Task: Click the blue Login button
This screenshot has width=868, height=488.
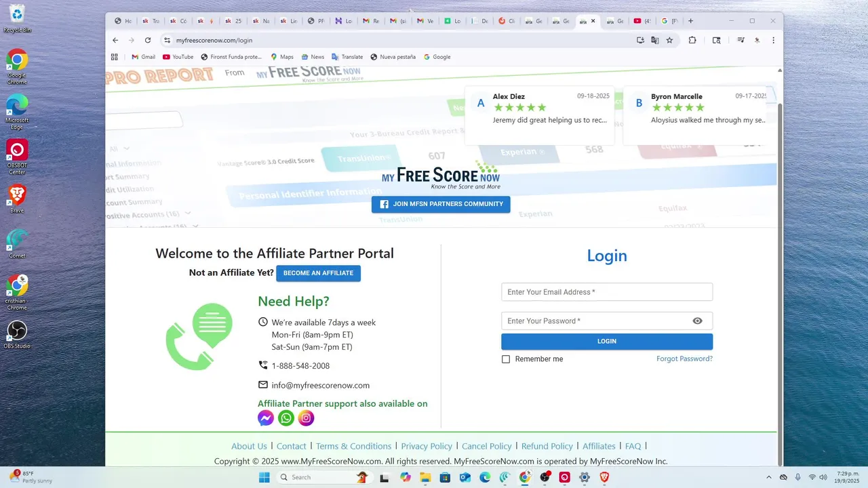Action: click(x=607, y=342)
